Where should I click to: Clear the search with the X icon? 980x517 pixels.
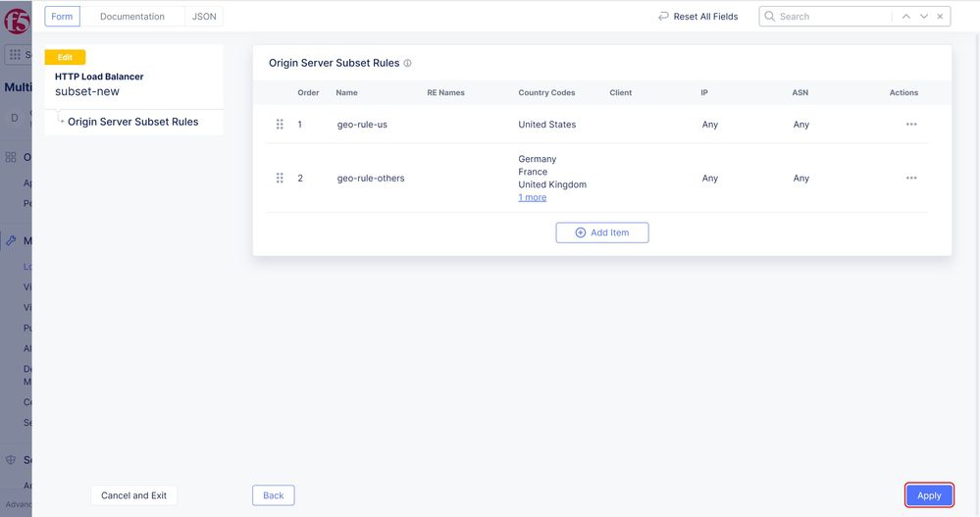[941, 17]
